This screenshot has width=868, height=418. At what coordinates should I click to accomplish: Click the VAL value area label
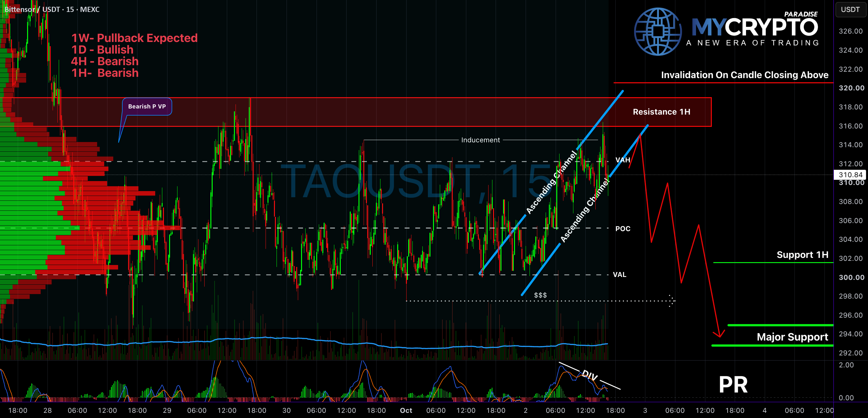point(619,274)
